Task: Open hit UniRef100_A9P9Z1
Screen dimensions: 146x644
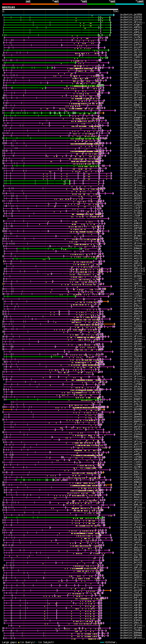Action: pos(131,27)
